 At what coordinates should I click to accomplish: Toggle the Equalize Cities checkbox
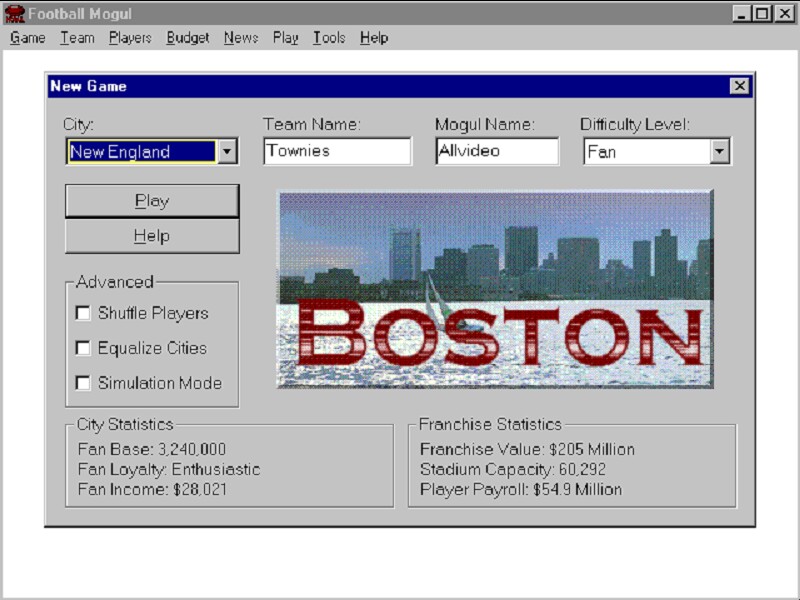tap(83, 348)
